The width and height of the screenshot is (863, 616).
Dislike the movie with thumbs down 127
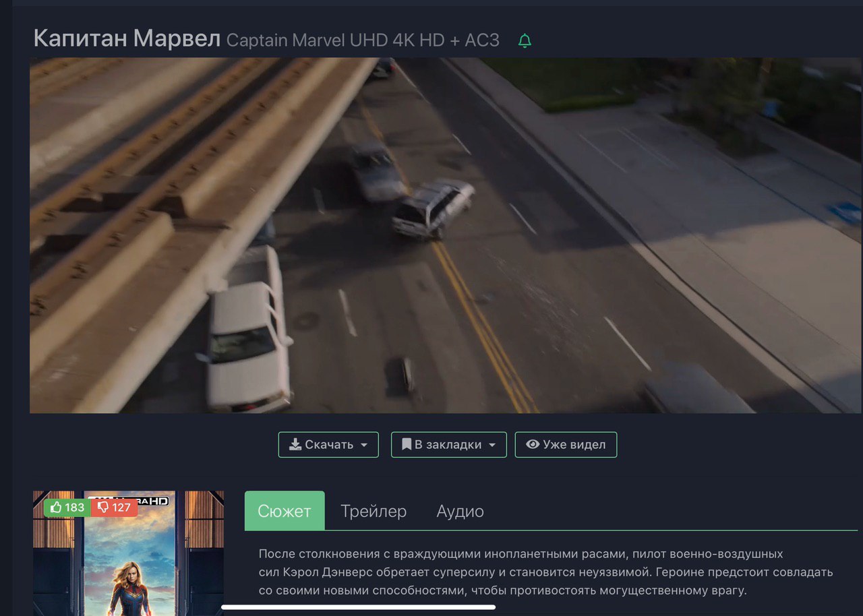coord(114,507)
